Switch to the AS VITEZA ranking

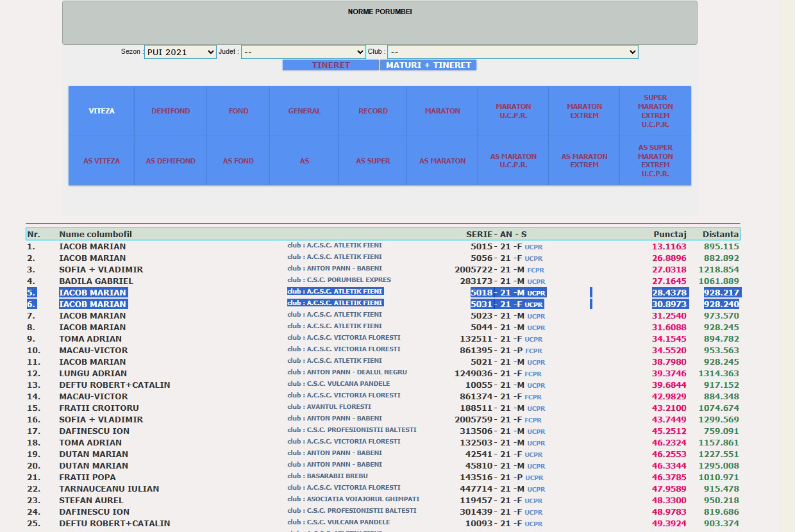click(x=101, y=161)
